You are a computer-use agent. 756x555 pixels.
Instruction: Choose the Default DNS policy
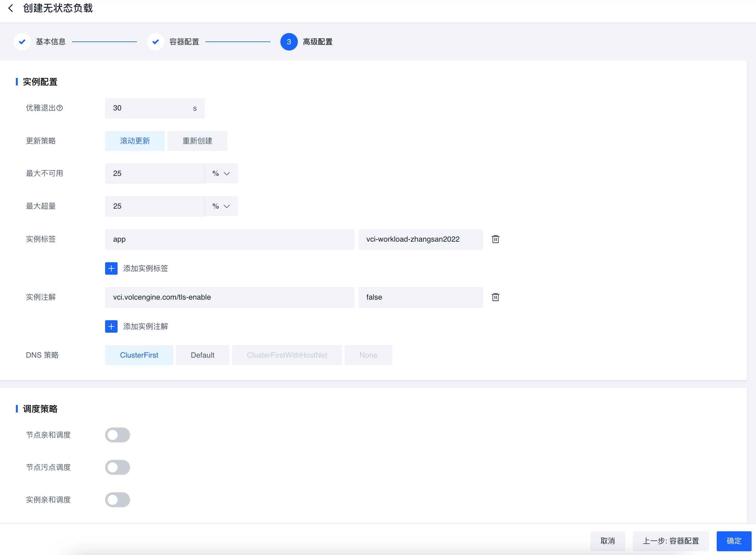click(x=202, y=355)
